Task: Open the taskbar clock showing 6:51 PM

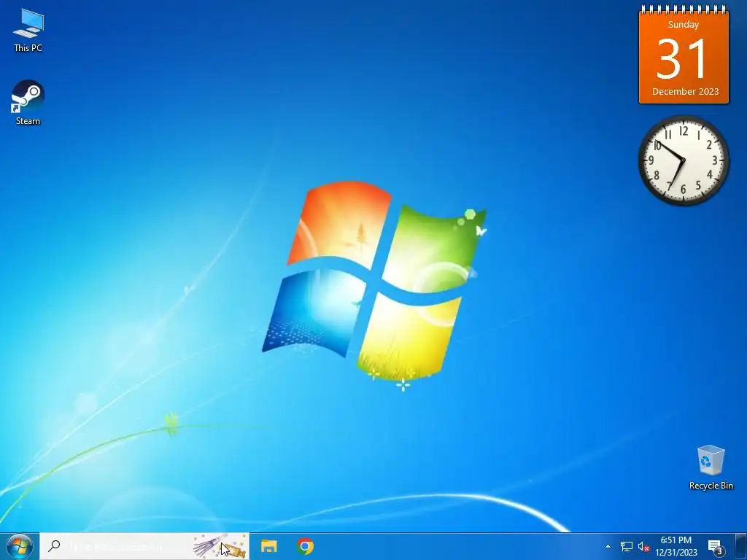Action: 676,546
